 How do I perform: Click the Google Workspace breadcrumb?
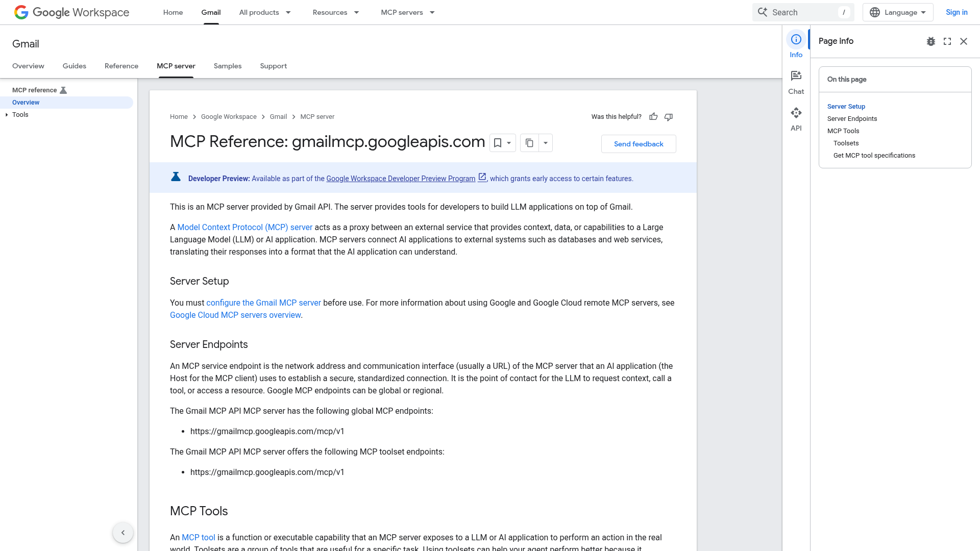(x=229, y=117)
